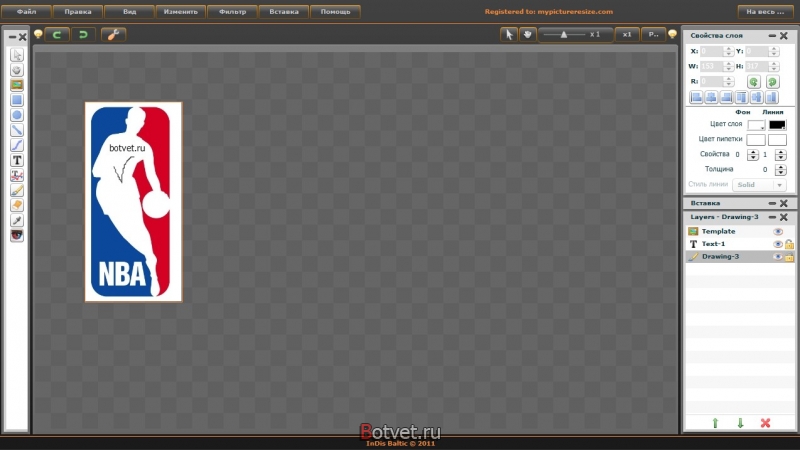Align layer bottom using sixth alignment icon

(x=771, y=97)
